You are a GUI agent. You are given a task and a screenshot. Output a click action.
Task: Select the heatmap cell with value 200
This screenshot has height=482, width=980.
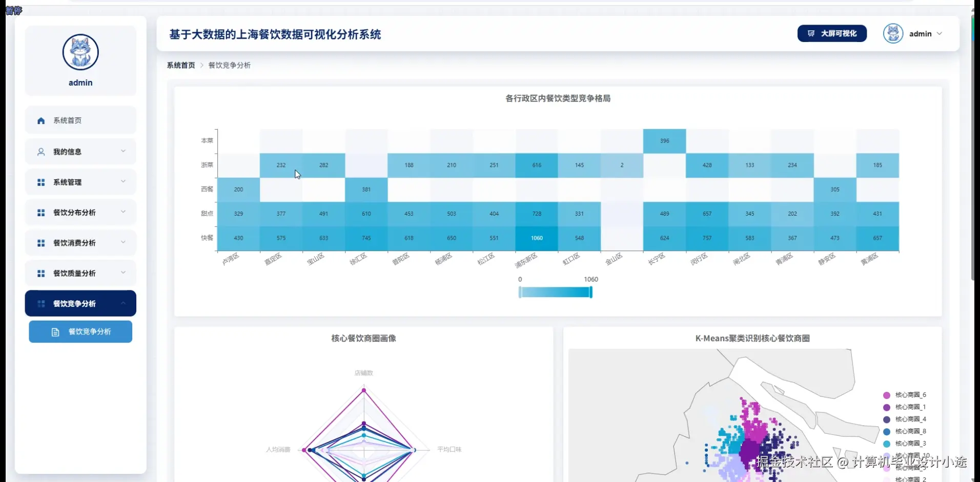click(238, 190)
